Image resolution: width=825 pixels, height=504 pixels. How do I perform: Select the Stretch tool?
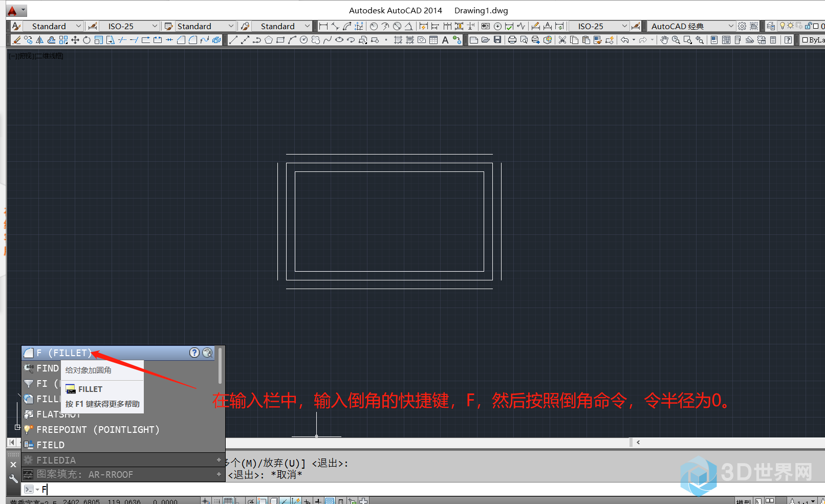pyautogui.click(x=110, y=40)
